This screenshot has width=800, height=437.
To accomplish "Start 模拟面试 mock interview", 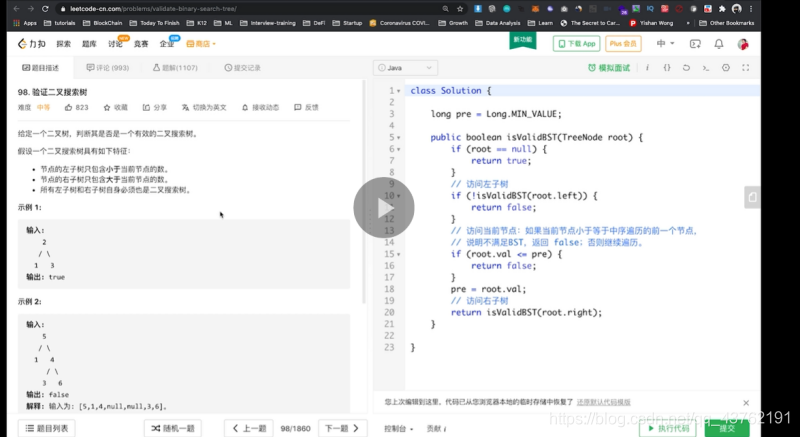I will point(609,68).
